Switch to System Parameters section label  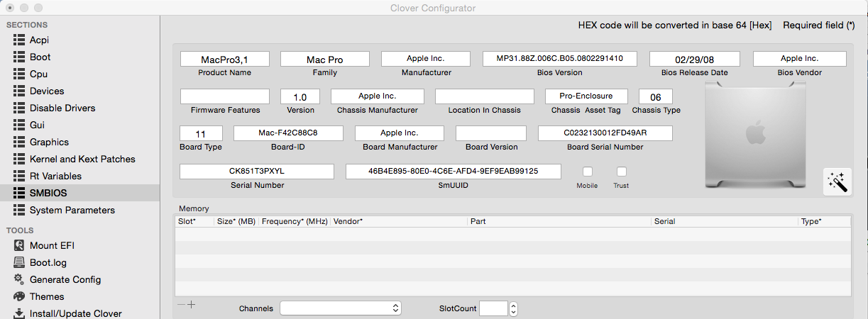pos(72,210)
